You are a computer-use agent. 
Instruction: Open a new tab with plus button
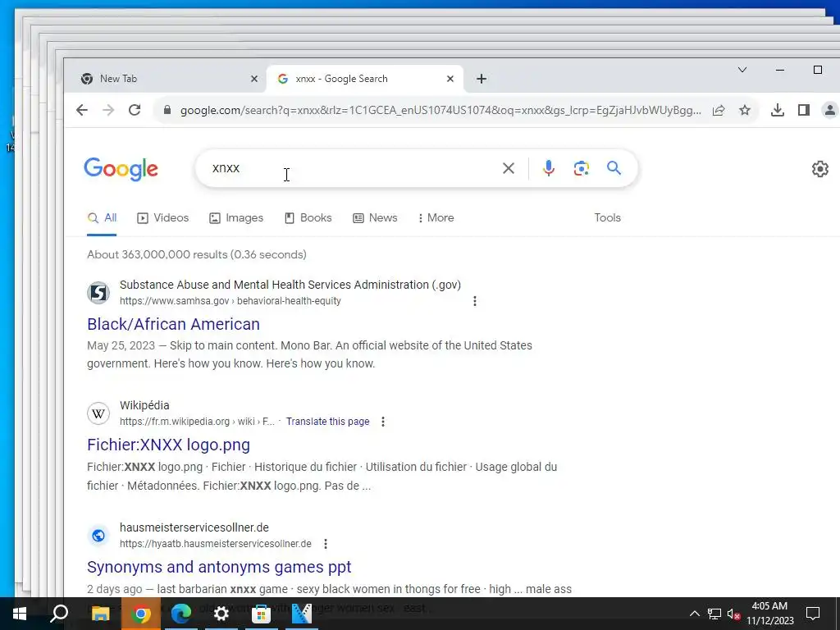coord(482,79)
